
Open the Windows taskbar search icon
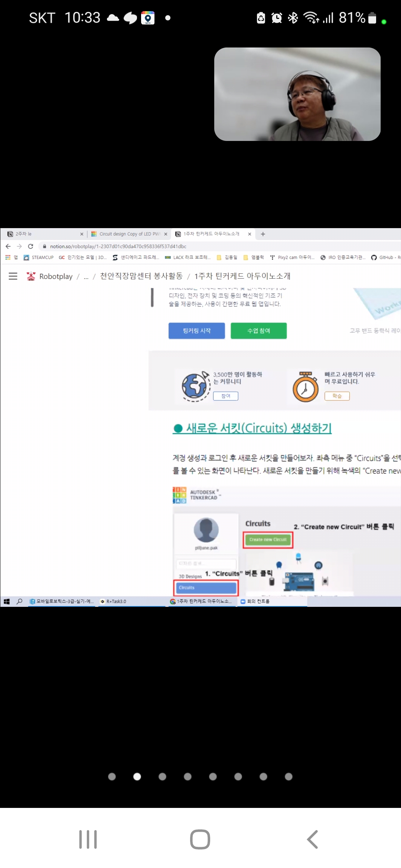coord(20,601)
